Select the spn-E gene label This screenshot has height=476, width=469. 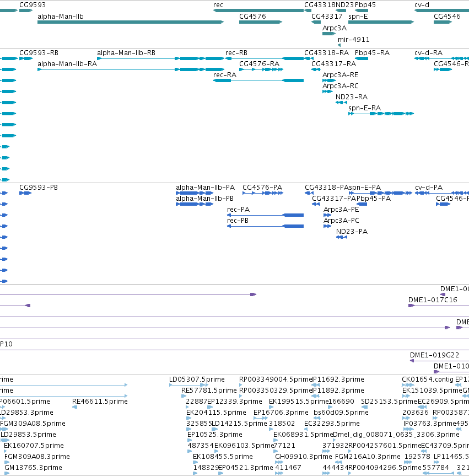(358, 17)
